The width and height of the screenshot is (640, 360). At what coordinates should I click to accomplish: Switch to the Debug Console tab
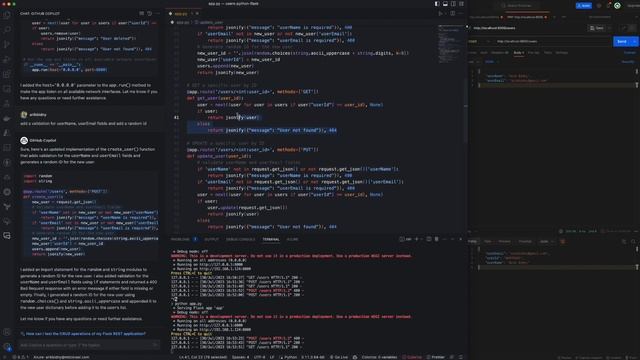point(240,239)
